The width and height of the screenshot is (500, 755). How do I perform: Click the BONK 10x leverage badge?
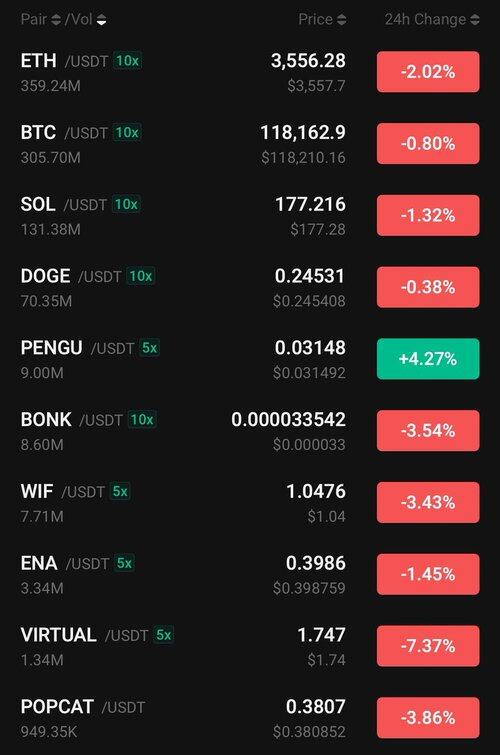pyautogui.click(x=142, y=419)
